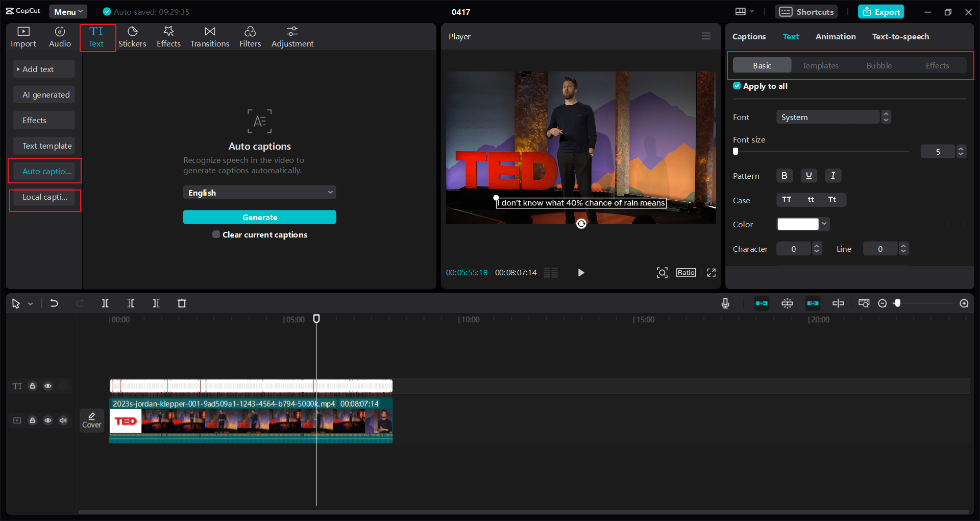Click the Cover thumbnail next to the video track
This screenshot has height=521, width=980.
coord(92,420)
